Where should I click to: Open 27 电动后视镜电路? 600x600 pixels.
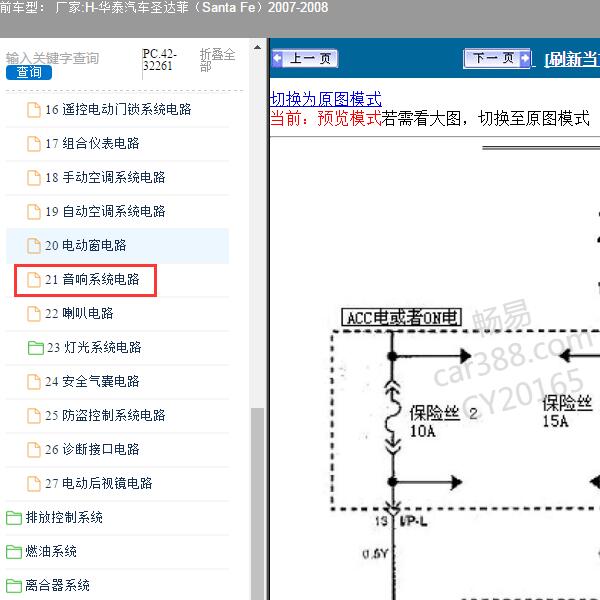coord(98,483)
